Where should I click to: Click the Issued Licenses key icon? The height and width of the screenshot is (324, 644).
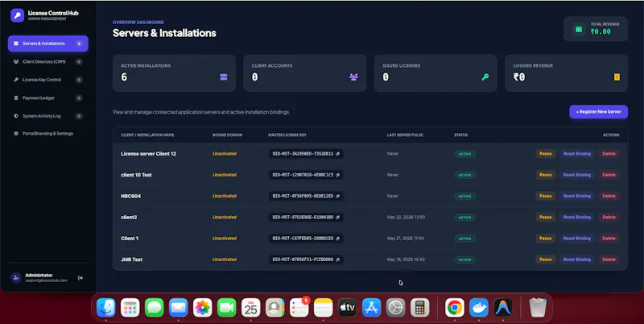[x=485, y=77]
